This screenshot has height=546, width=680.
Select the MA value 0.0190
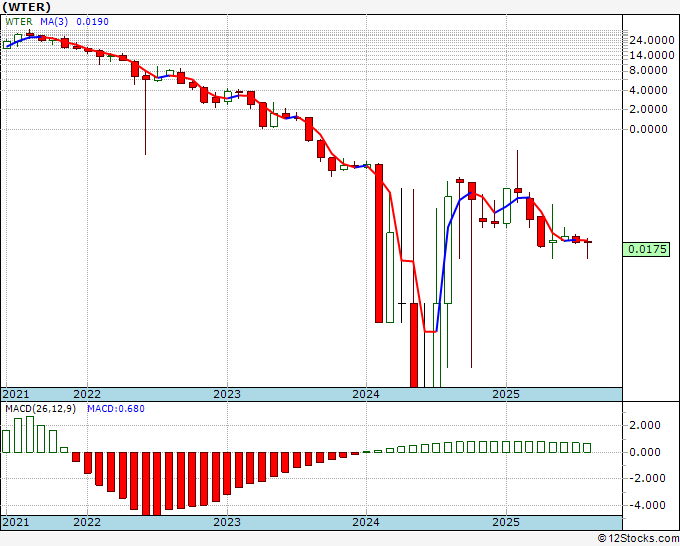click(92, 22)
